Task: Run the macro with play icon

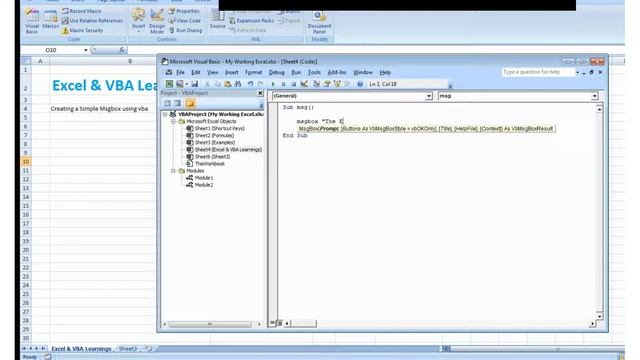Action: pyautogui.click(x=273, y=84)
